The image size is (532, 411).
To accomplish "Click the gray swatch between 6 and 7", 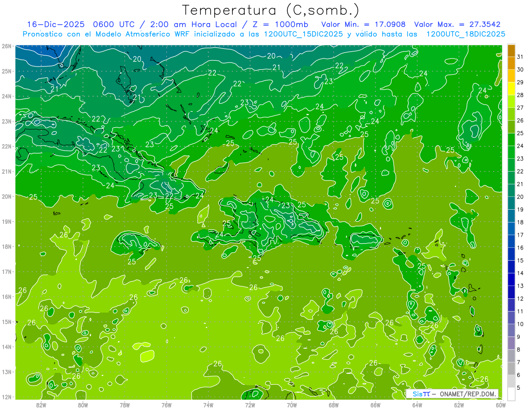I will click(x=512, y=368).
